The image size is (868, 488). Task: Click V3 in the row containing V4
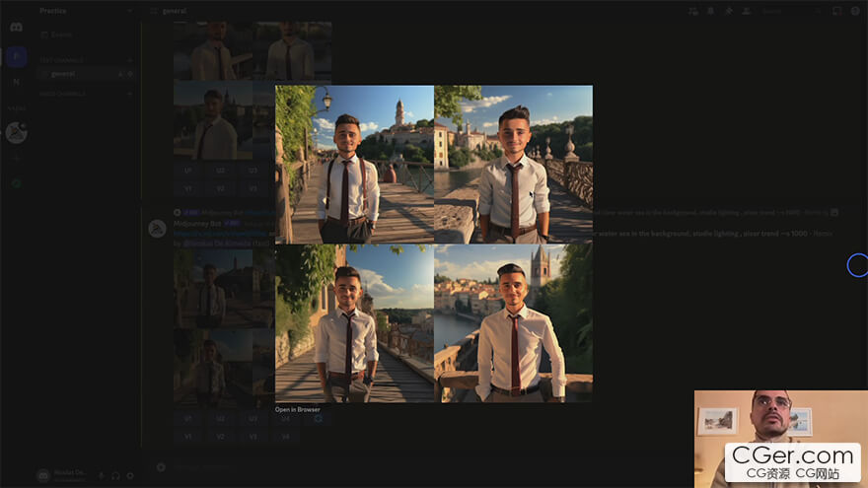pyautogui.click(x=253, y=437)
